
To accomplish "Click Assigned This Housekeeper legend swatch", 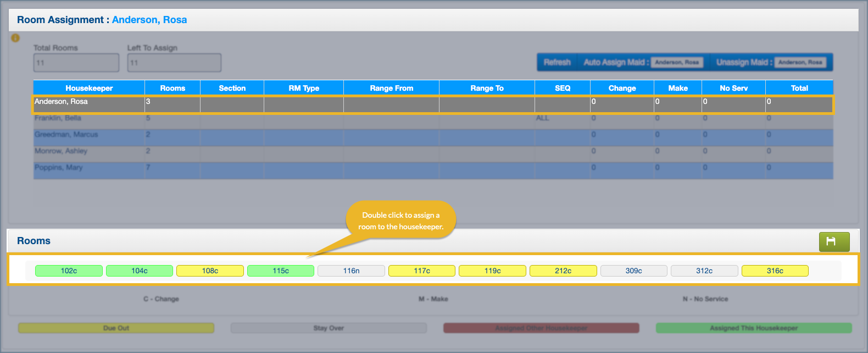I will (x=753, y=328).
